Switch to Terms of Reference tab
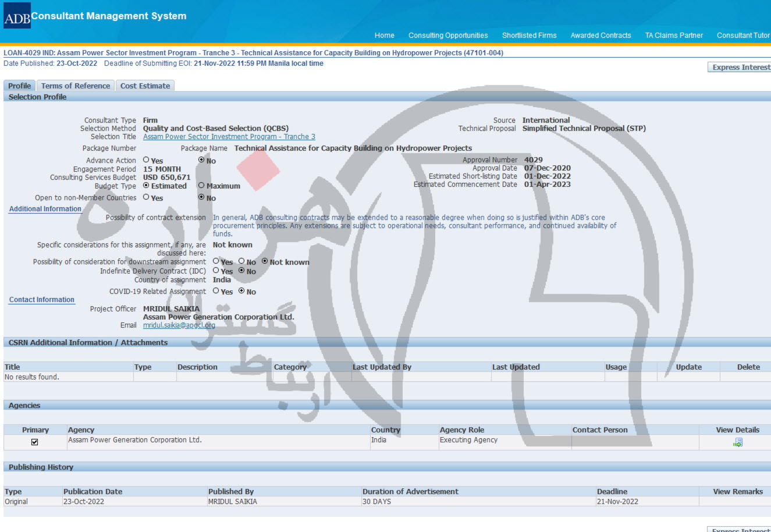Screen dimensions: 771x532 (76, 86)
